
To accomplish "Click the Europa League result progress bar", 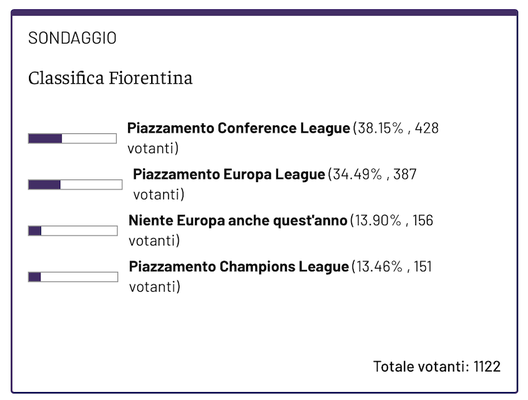I will (x=75, y=185).
